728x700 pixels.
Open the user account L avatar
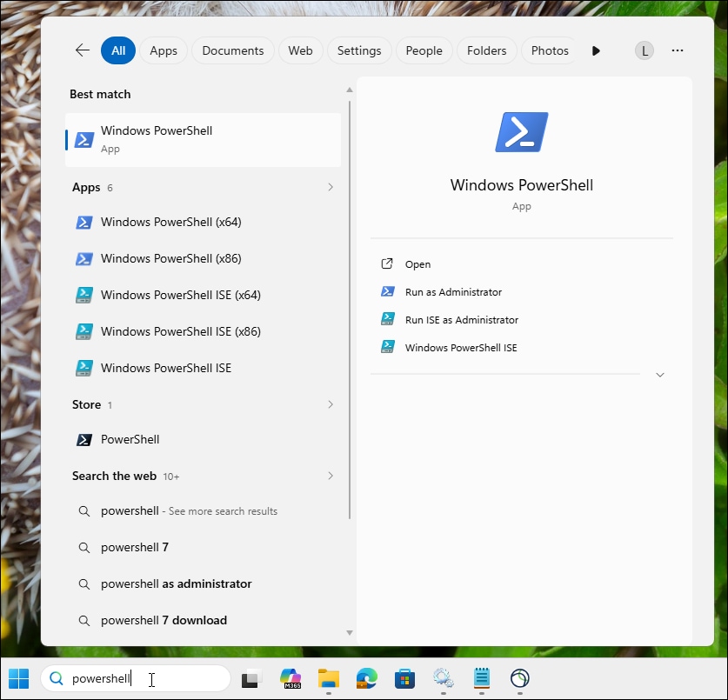[x=644, y=50]
